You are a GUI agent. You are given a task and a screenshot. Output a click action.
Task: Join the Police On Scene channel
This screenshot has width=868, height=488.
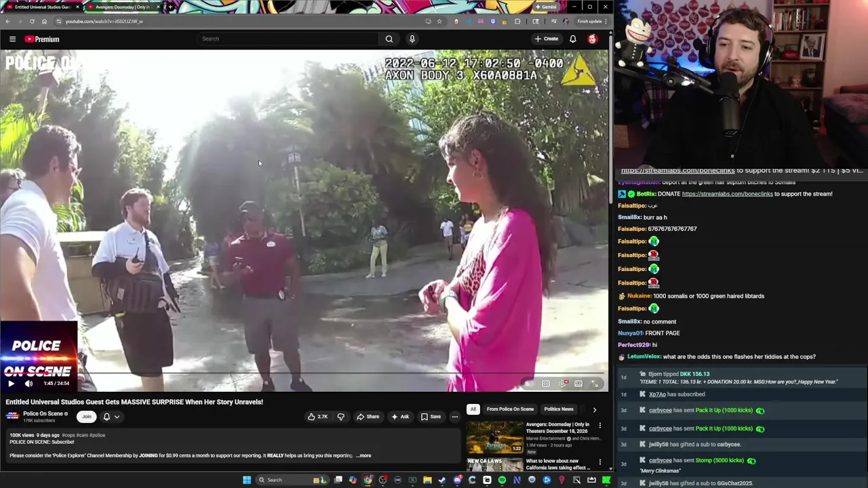tap(86, 417)
